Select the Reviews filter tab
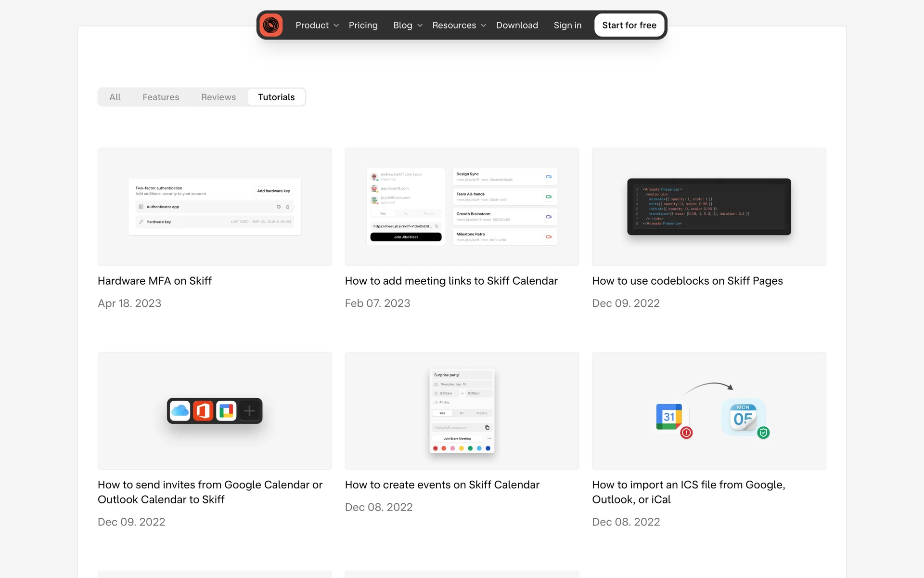The width and height of the screenshot is (924, 578). [x=218, y=97]
